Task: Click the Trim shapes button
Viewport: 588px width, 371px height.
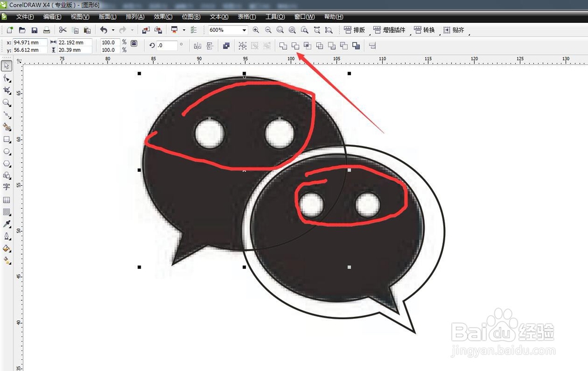Action: 296,46
